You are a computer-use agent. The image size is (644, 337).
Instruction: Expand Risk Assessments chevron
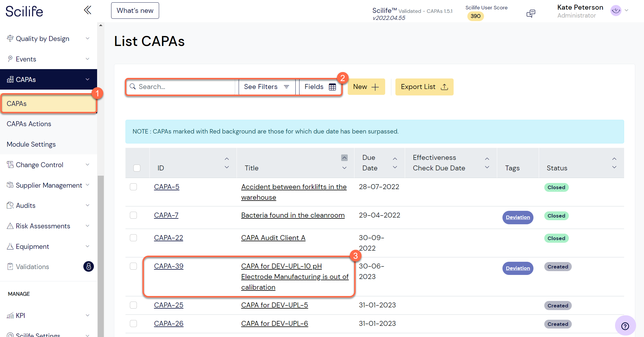pyautogui.click(x=87, y=226)
